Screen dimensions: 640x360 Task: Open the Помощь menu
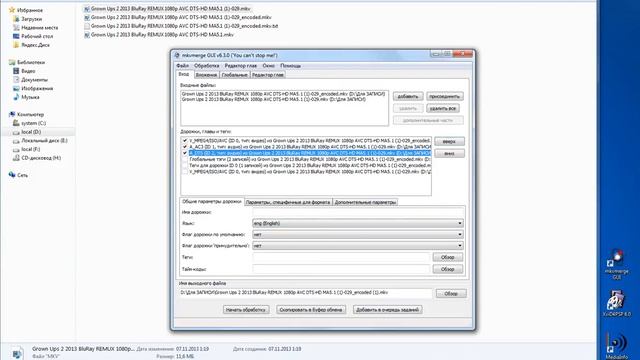coord(290,66)
